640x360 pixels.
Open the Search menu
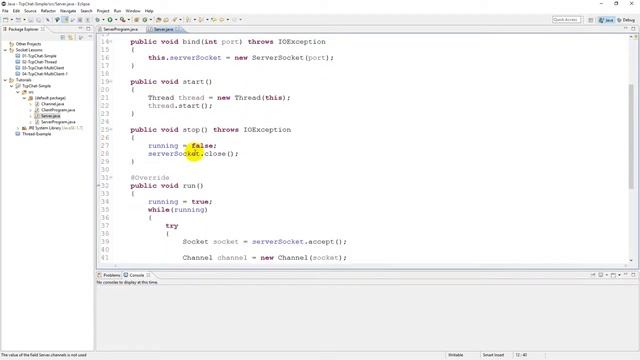click(x=86, y=11)
